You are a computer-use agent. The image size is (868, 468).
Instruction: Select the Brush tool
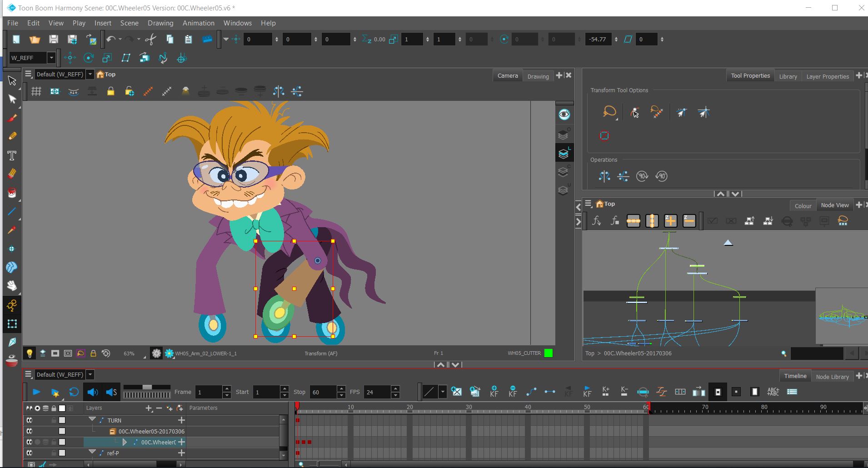[12, 118]
